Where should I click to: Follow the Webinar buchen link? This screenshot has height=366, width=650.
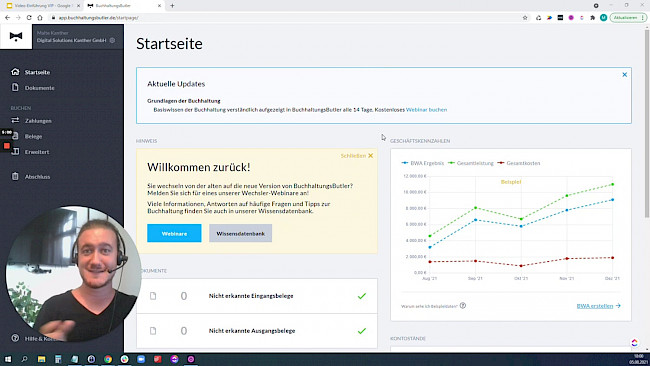coord(426,110)
